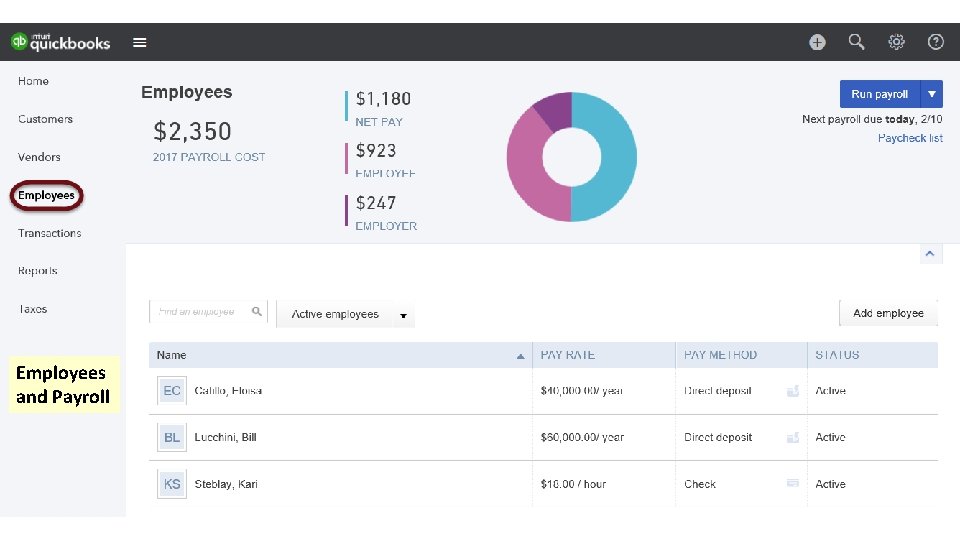
Task: Open the Active employees filter dropdown
Action: (x=346, y=315)
